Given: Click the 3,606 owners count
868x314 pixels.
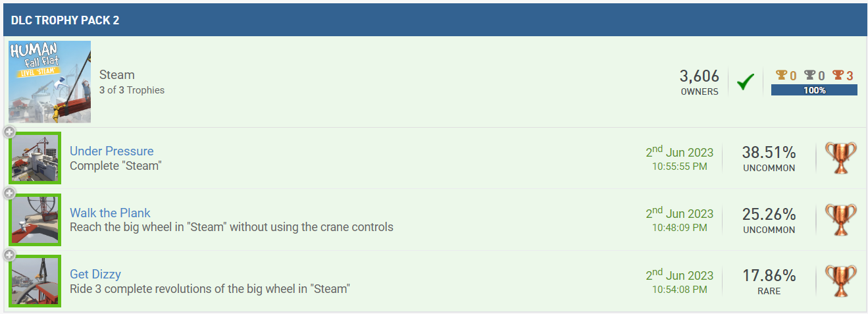Looking at the screenshot, I should 699,76.
